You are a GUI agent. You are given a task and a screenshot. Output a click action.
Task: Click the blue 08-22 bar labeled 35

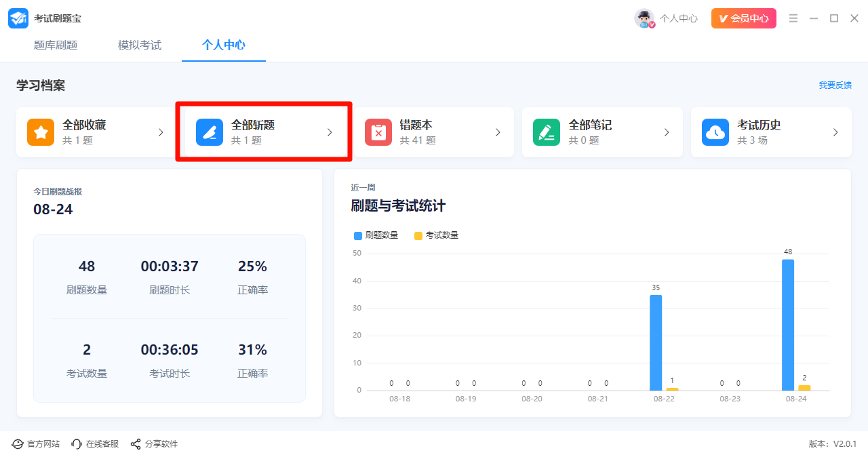pos(656,342)
